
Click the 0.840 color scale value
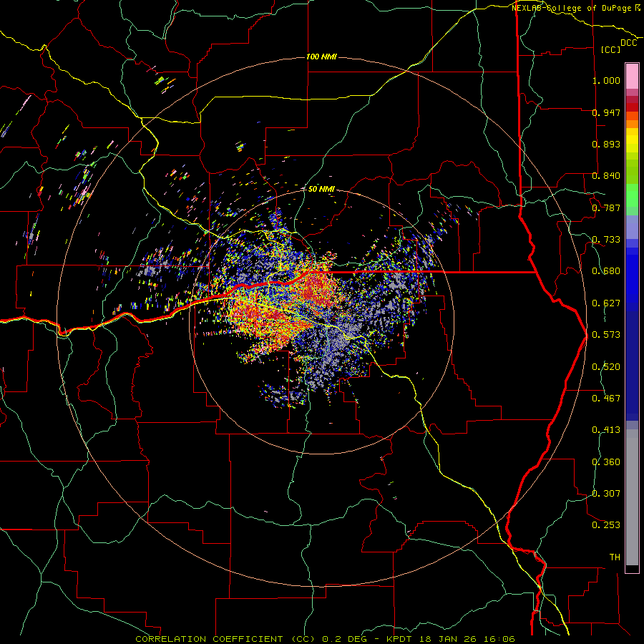(606, 176)
